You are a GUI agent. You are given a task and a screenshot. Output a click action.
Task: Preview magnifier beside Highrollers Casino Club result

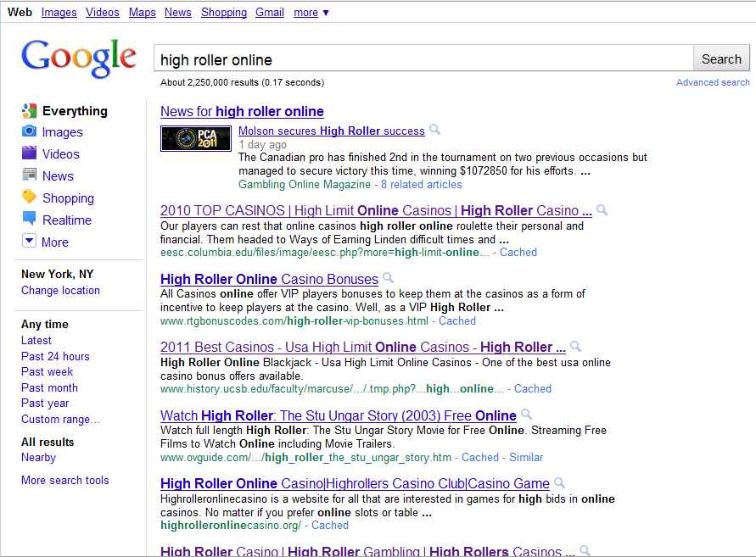tap(559, 482)
